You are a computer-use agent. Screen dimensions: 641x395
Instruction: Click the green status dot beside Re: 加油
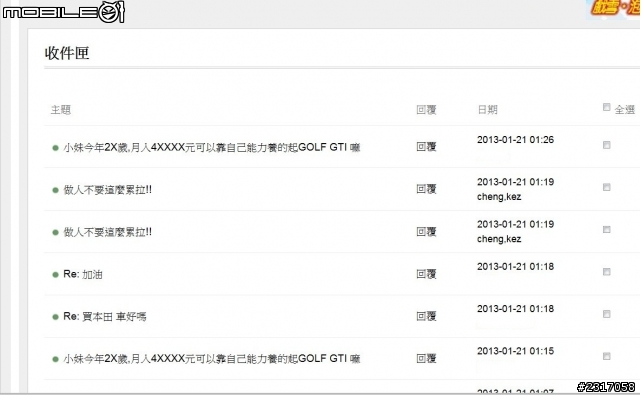[x=56, y=275]
